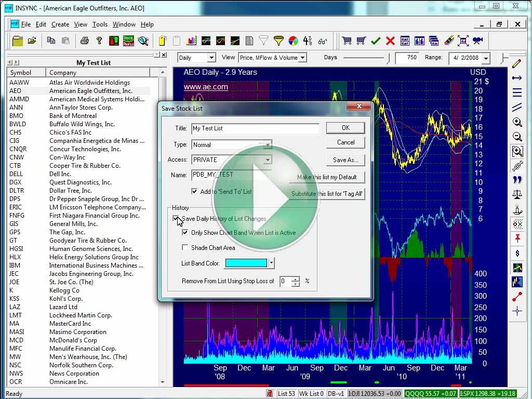Image resolution: width=532 pixels, height=399 pixels.
Task: Toggle Save Daily History of List Changes
Action: coord(176,218)
